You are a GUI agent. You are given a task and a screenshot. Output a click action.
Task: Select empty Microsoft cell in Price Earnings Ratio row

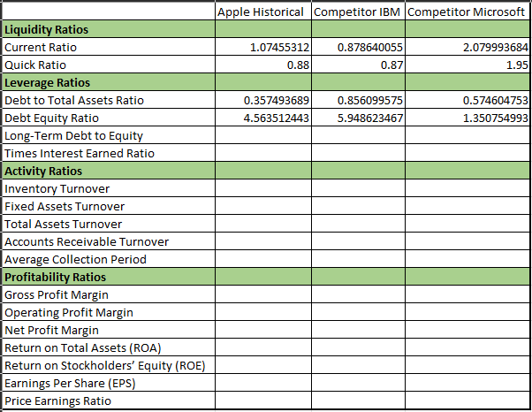467,401
